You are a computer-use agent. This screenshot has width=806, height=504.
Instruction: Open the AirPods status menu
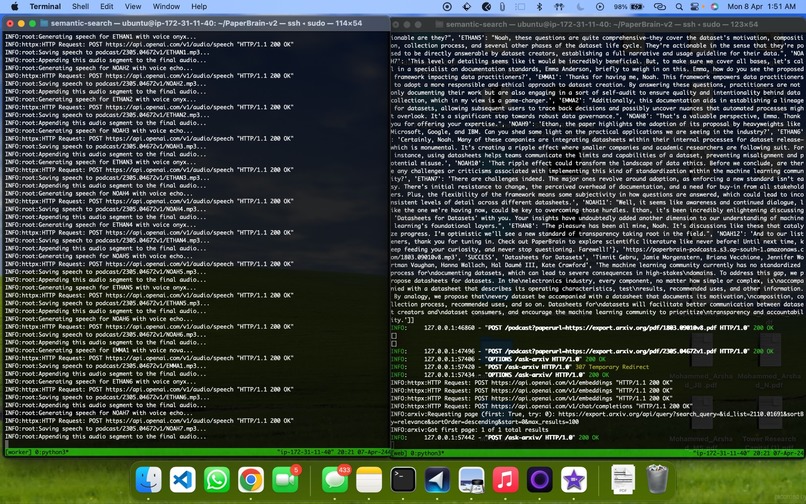[559, 7]
